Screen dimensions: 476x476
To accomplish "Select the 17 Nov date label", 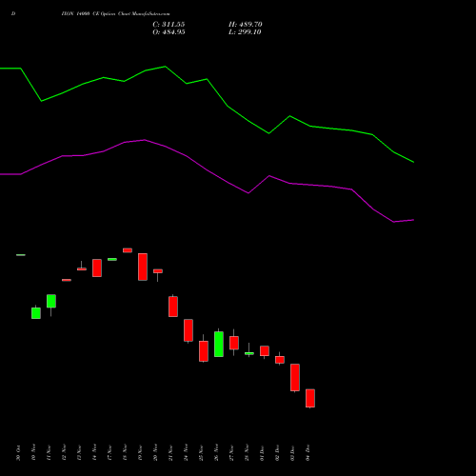I will 109,452.
